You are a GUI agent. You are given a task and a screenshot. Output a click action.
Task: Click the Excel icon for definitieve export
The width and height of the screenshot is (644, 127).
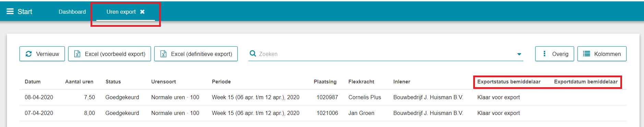tap(164, 54)
